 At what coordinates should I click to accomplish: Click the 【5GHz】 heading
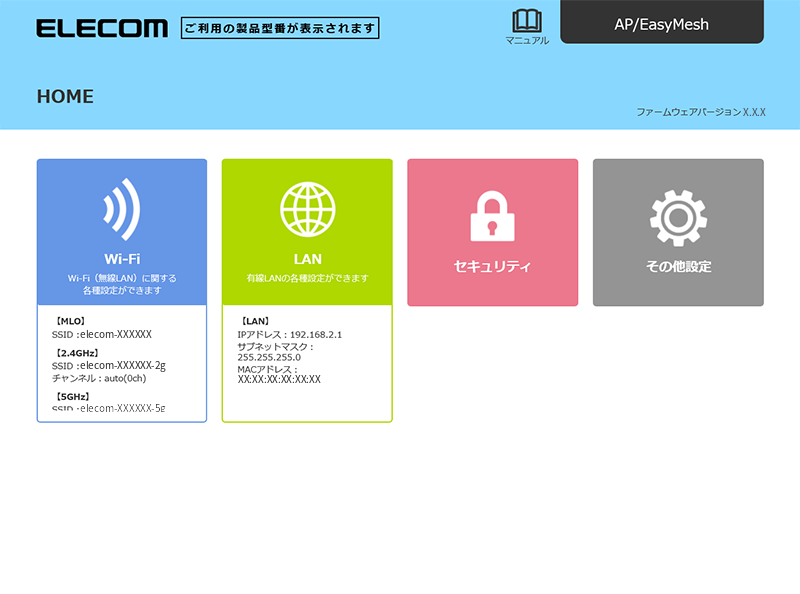coord(72,397)
